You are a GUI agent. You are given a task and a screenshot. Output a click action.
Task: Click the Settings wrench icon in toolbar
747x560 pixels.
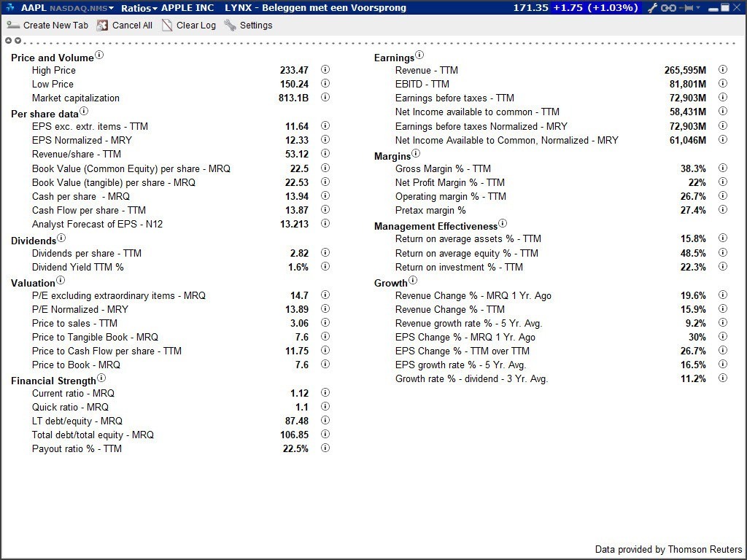(x=230, y=26)
